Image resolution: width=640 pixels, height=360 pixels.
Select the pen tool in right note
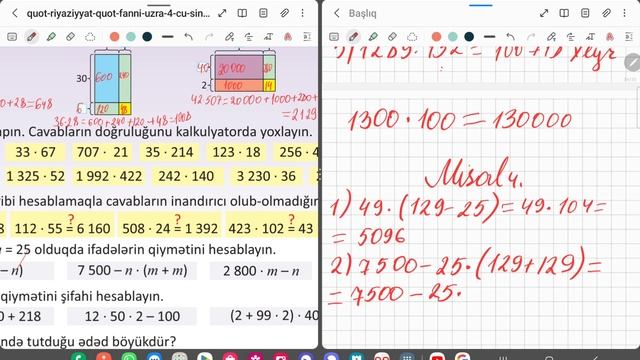point(353,37)
